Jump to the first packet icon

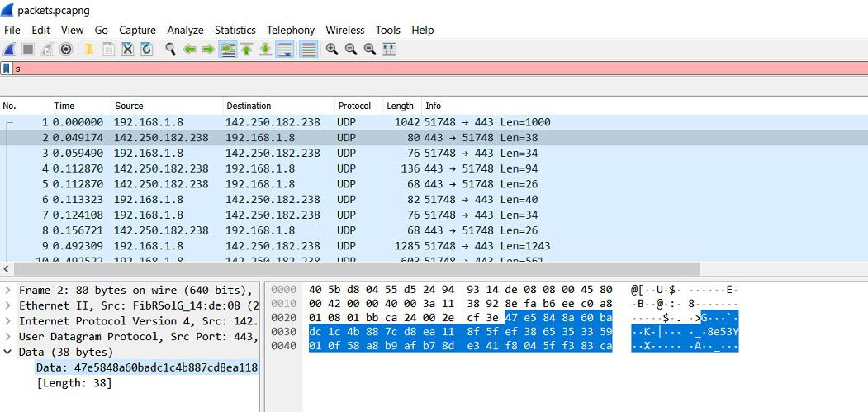point(247,50)
